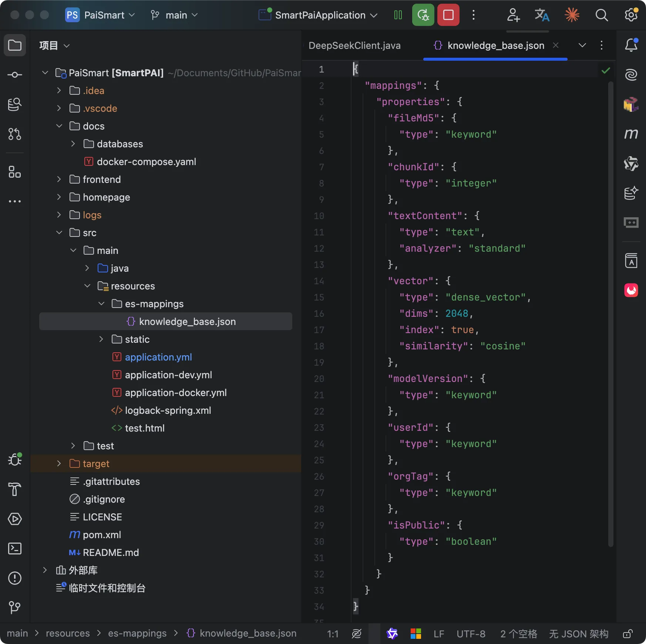Click the UTF-8 encoding status button
This screenshot has width=646, height=644.
(471, 634)
